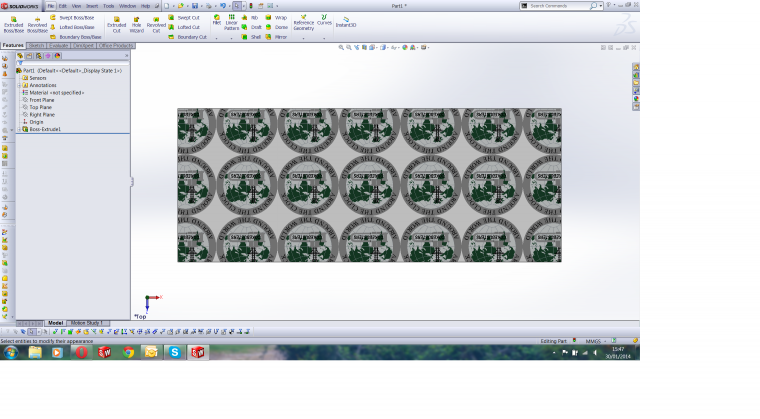Viewport: 760px width, 419px height.
Task: Open the Help menu
Action: click(145, 6)
